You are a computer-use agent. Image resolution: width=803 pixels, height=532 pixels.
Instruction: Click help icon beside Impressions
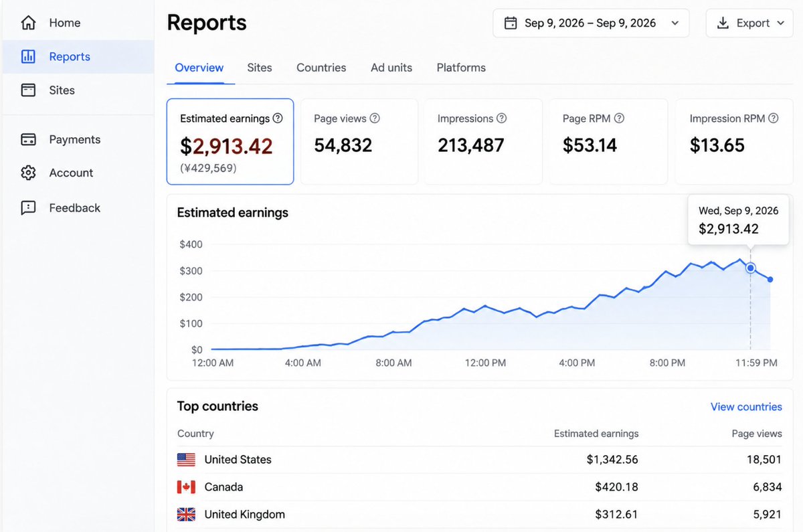[501, 118]
